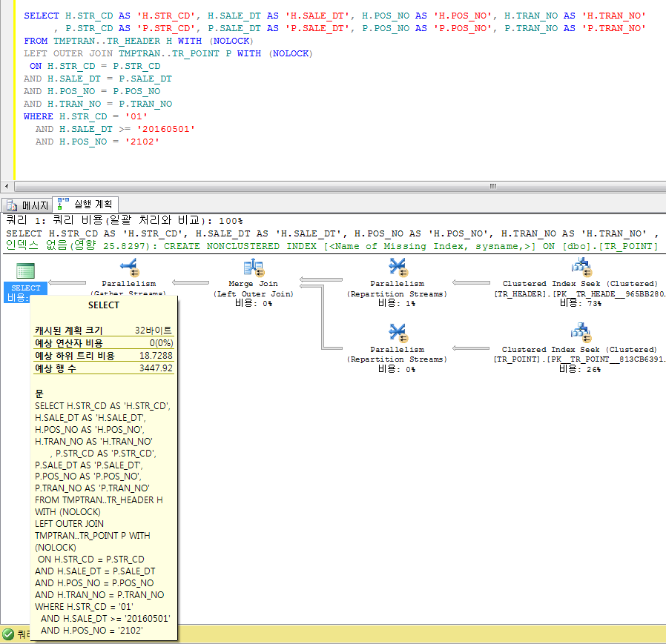Open the 메시지 tab
The image size is (666, 644).
click(27, 205)
